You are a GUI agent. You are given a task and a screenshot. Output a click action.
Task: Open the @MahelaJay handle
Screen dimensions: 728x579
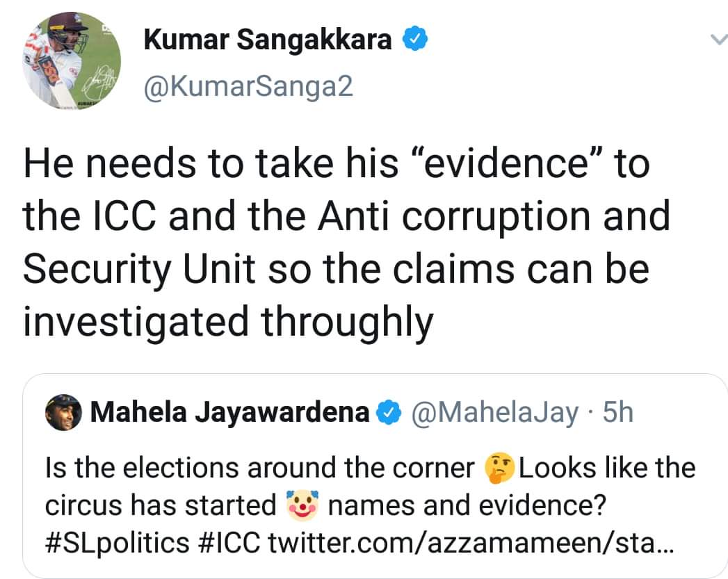coord(495,414)
